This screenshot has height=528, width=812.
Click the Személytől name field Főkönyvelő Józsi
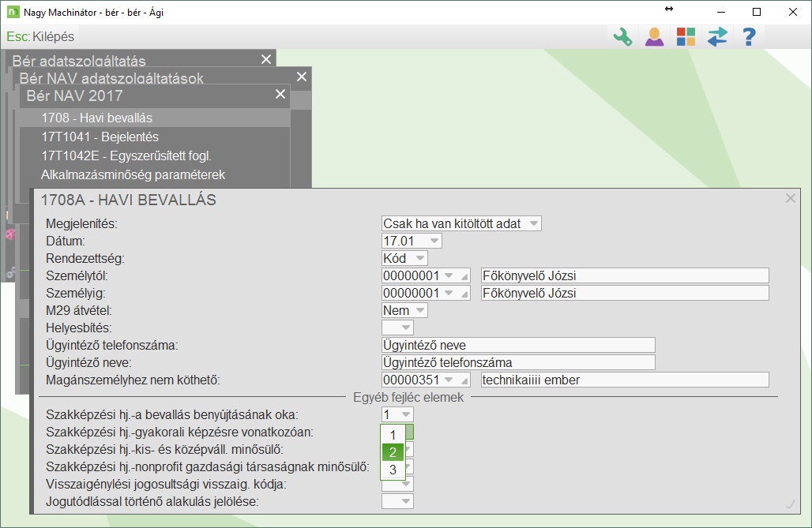pos(625,276)
